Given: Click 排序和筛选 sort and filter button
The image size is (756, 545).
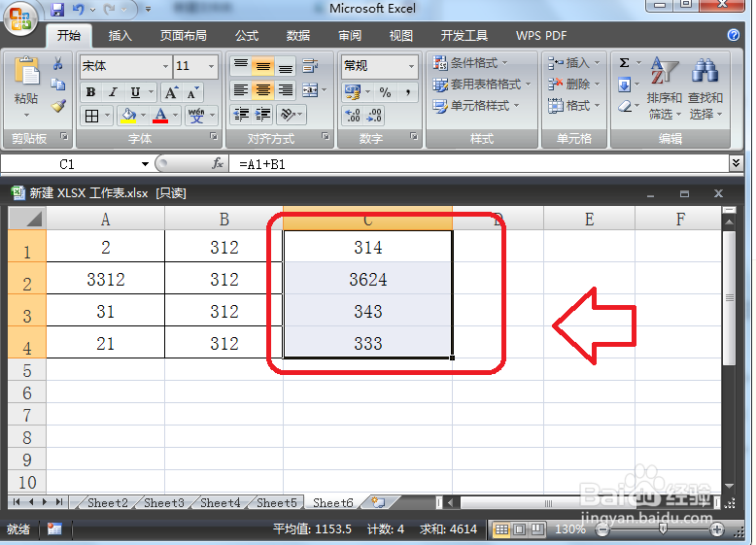Looking at the screenshot, I should (x=665, y=87).
